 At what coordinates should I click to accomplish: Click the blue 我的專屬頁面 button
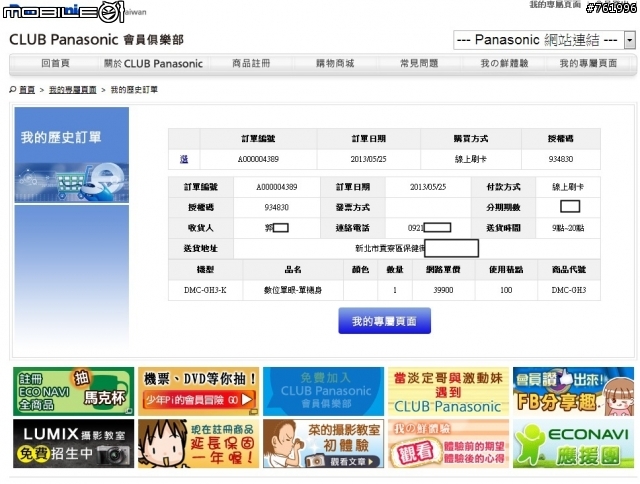[384, 321]
